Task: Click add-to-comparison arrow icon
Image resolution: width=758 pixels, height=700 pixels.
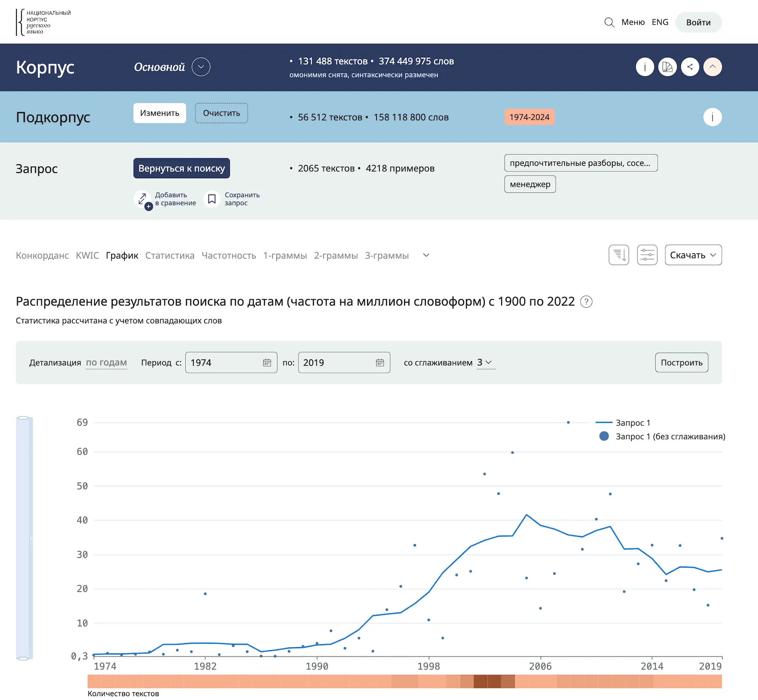Action: 143,199
